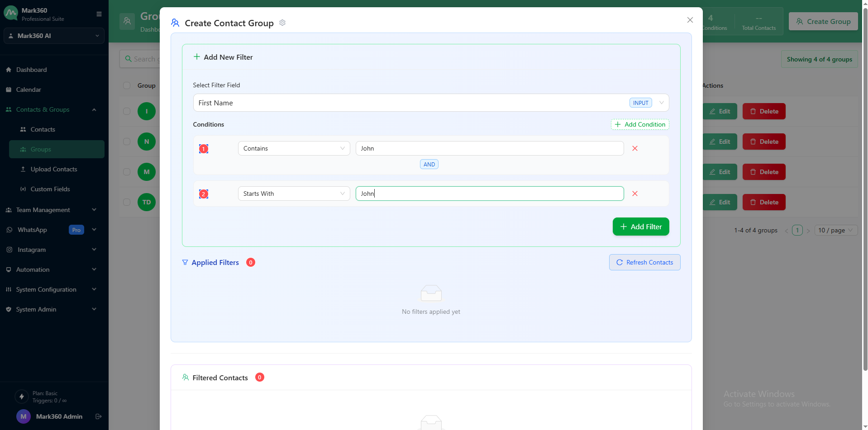Click the hamburger menu icon in sidebar
868x430 pixels.
click(99, 14)
